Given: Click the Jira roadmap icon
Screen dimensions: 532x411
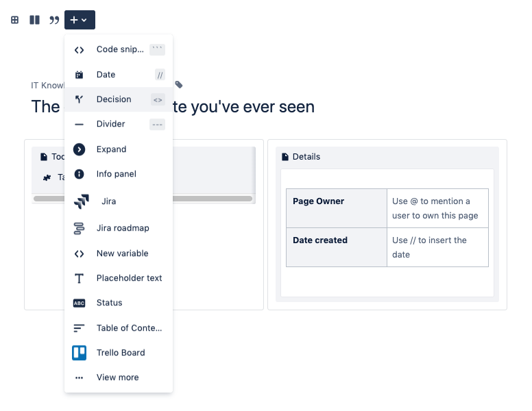Looking at the screenshot, I should click(x=80, y=228).
